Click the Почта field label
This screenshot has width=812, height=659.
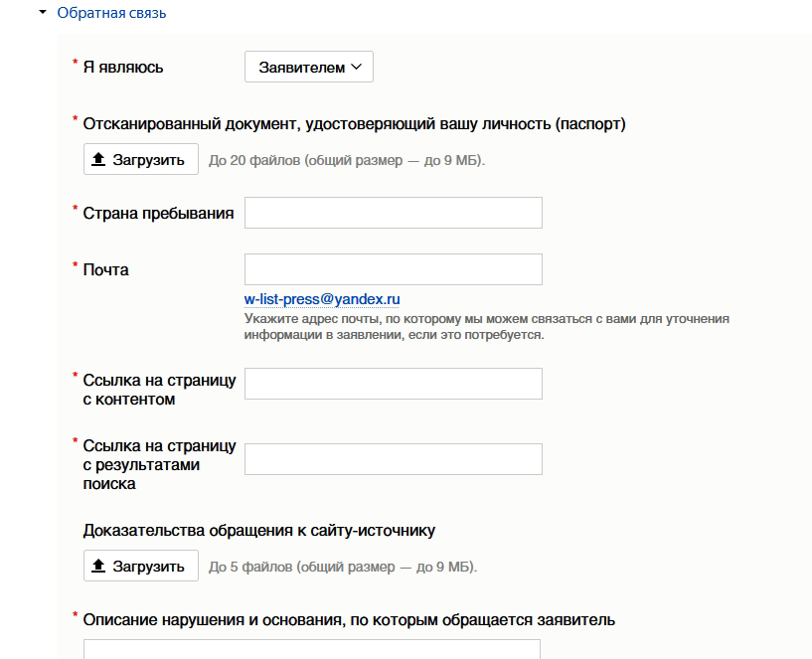106,269
